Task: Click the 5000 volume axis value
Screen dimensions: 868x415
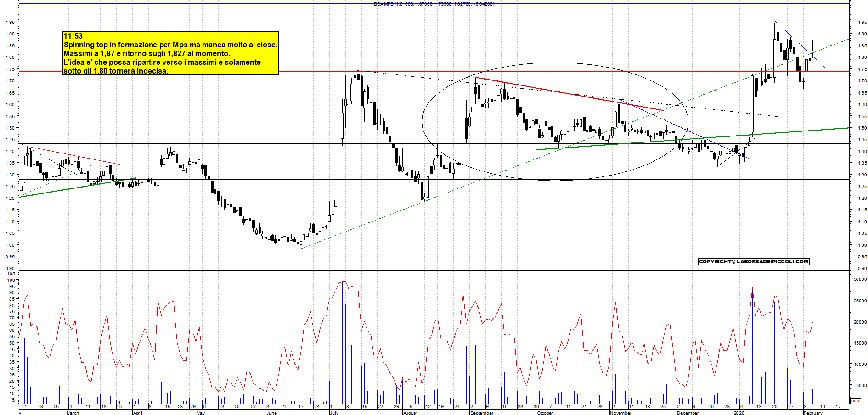Action: pyautogui.click(x=861, y=385)
